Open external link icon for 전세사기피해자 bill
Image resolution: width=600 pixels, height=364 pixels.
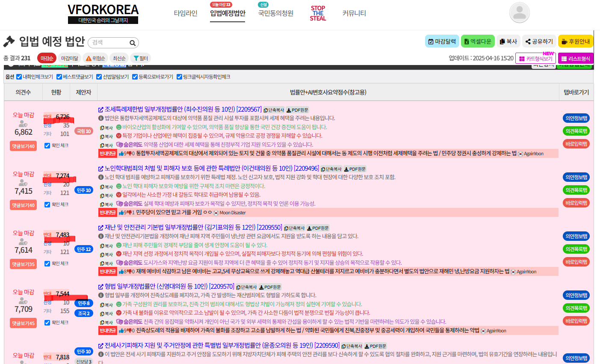[x=101, y=346]
